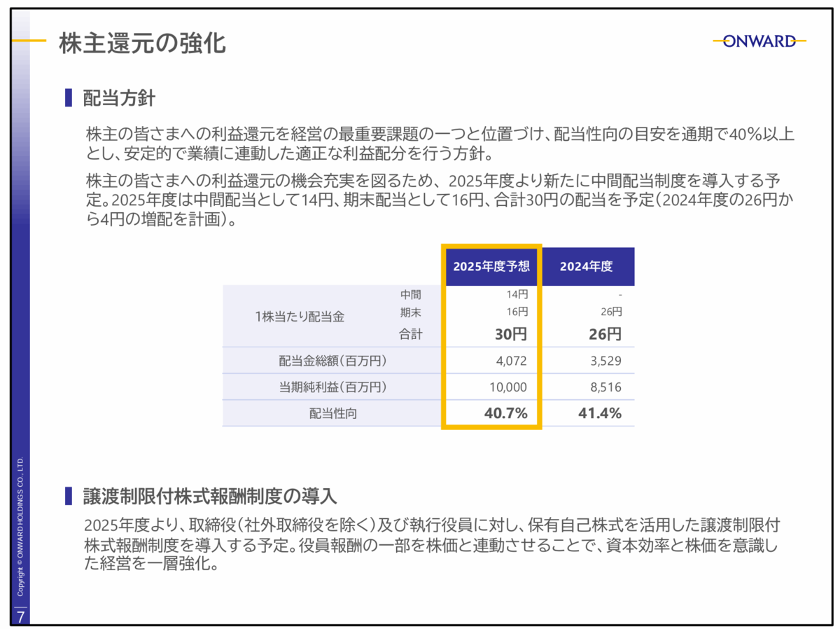
Task: Select the 8,516 net income value
Action: (606, 387)
